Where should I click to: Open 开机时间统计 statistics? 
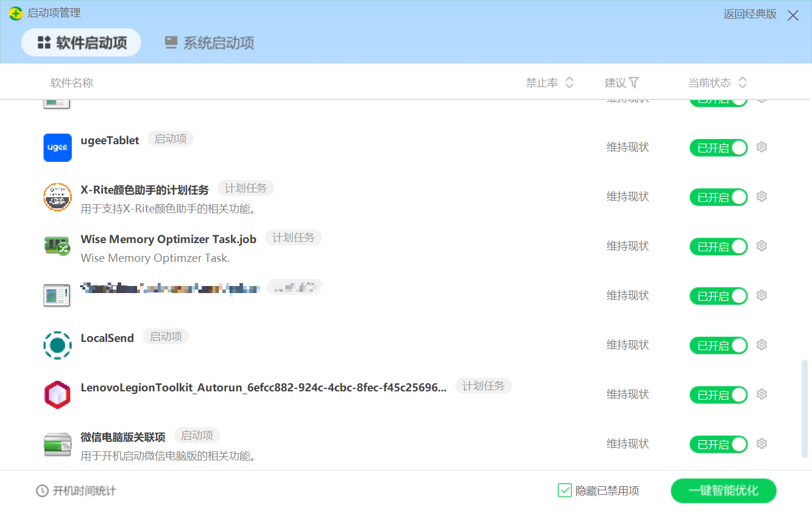tap(76, 491)
